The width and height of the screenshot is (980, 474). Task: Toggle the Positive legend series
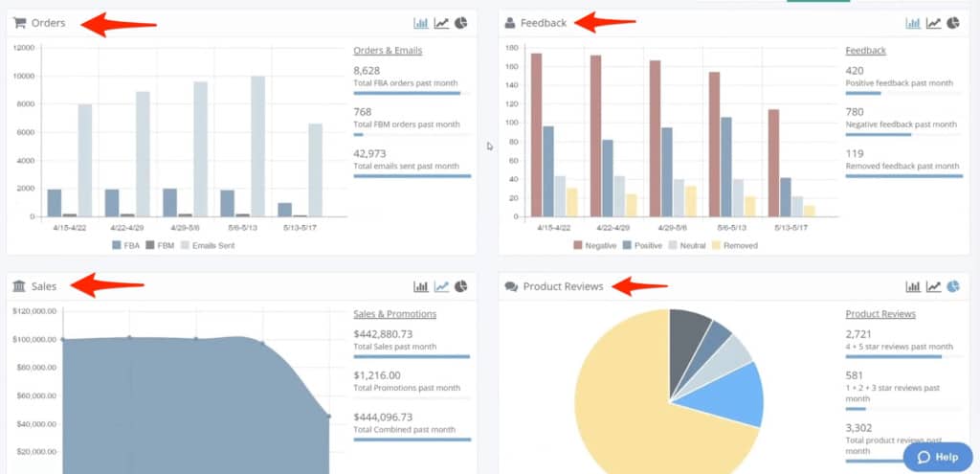click(642, 246)
